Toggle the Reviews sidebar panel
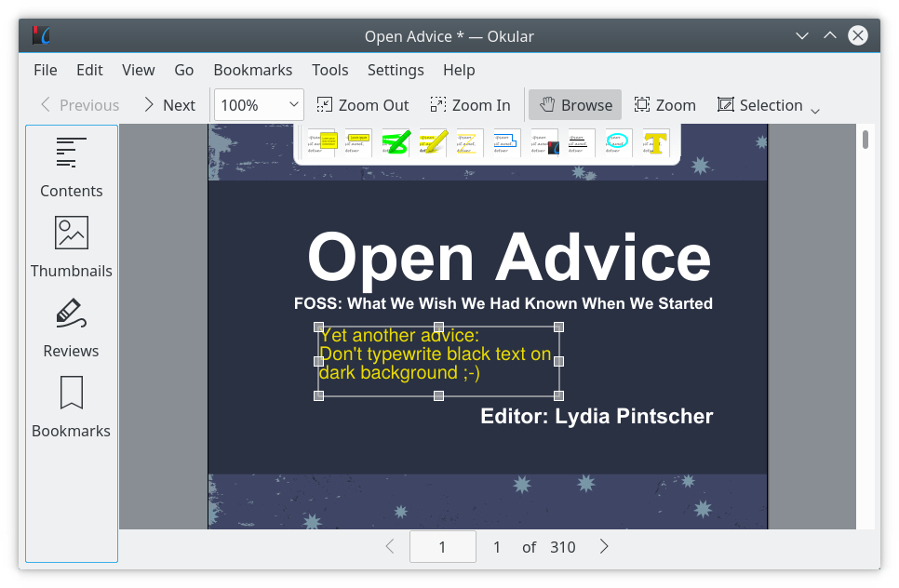Viewport: 899px width, 588px height. [x=72, y=327]
